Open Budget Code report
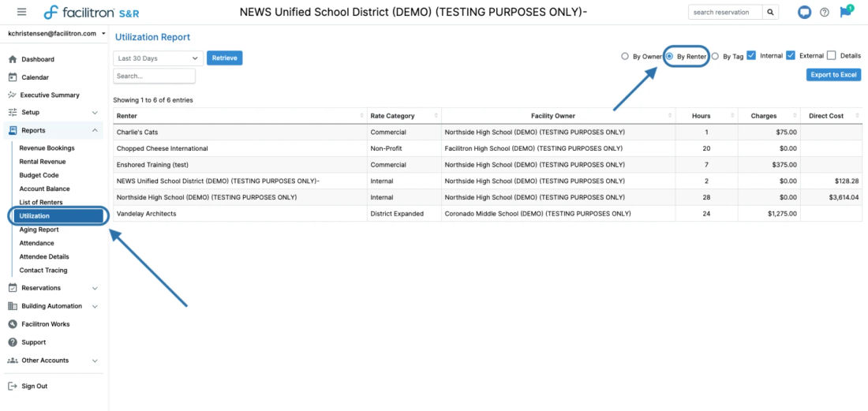Image resolution: width=868 pixels, height=411 pixels. [x=39, y=175]
